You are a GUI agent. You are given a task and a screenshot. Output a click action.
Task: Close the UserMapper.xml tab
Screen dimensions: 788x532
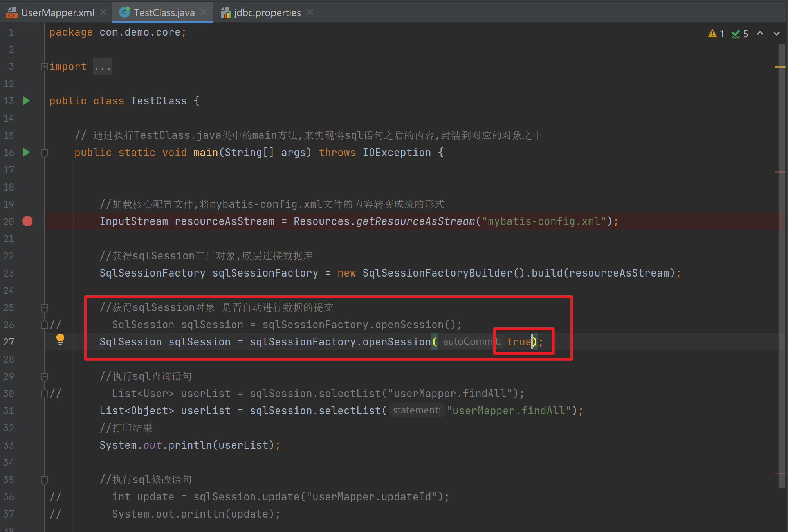pos(103,13)
